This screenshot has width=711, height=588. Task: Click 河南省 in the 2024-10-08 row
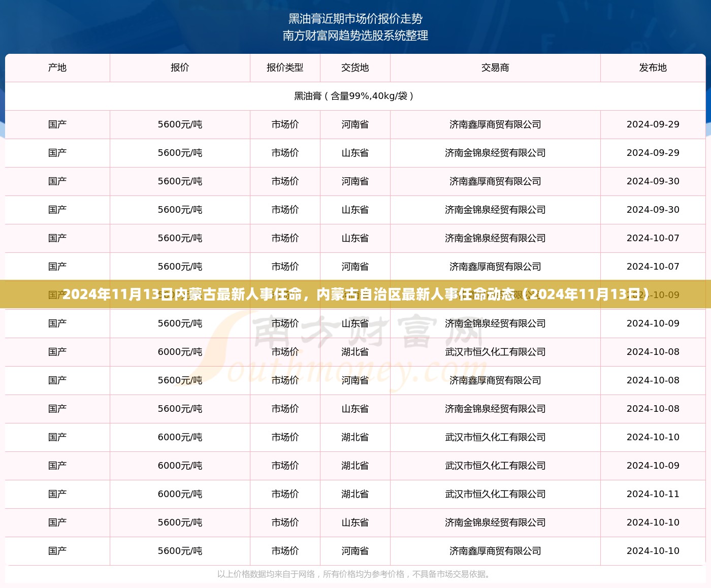tap(355, 380)
